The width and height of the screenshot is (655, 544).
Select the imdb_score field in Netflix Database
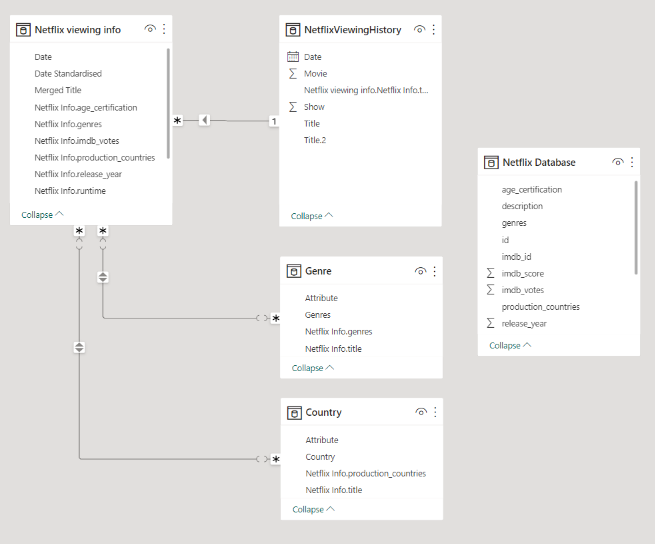pos(523,273)
